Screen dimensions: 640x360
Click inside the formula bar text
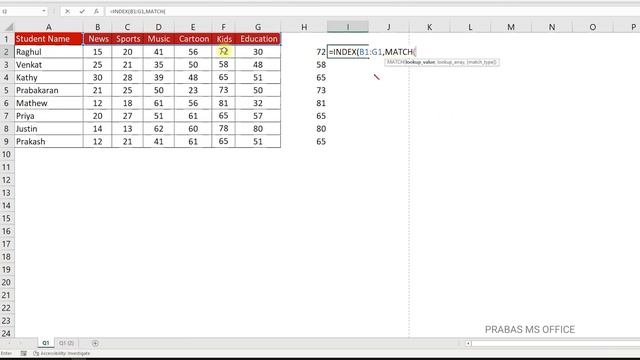tap(137, 11)
